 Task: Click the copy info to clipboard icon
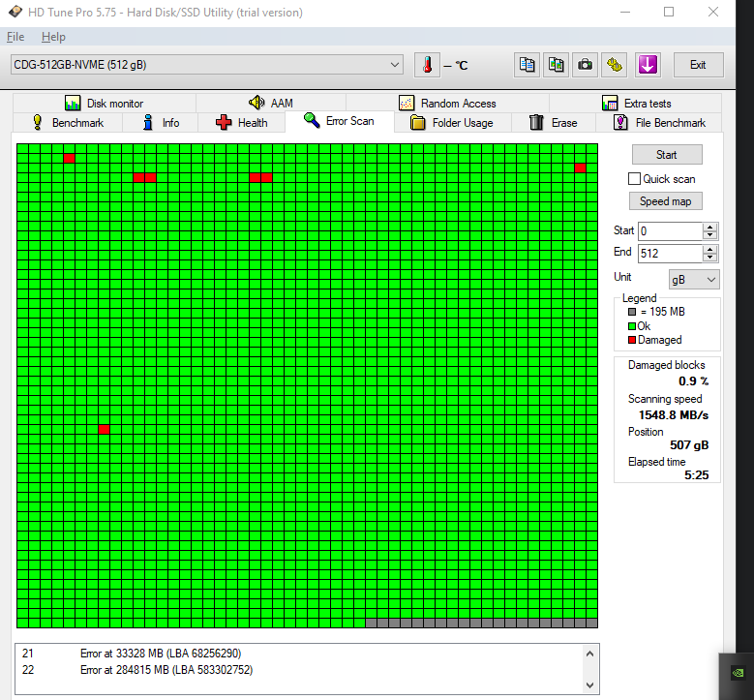[527, 65]
